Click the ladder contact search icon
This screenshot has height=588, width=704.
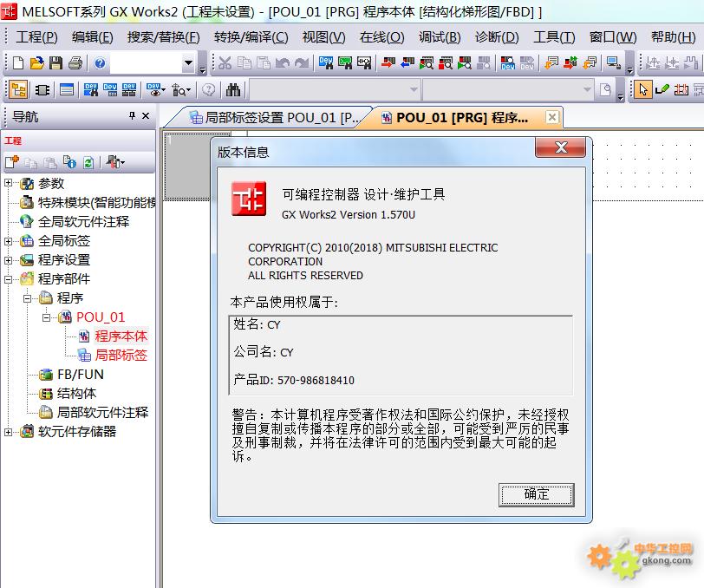tap(364, 63)
